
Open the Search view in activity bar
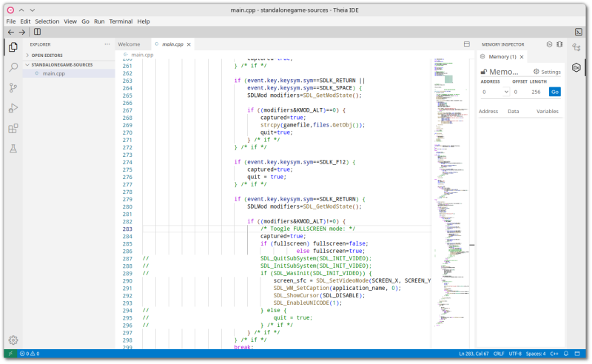pos(13,67)
